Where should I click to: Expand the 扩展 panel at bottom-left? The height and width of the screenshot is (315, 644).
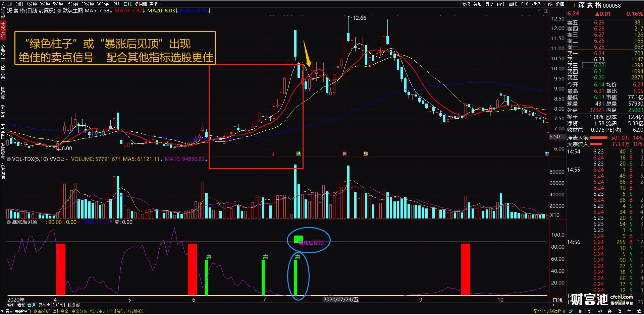pyautogui.click(x=6, y=312)
